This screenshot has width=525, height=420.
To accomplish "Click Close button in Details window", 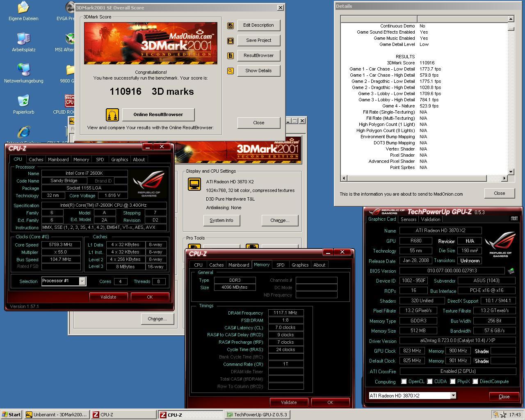I will coord(499,194).
